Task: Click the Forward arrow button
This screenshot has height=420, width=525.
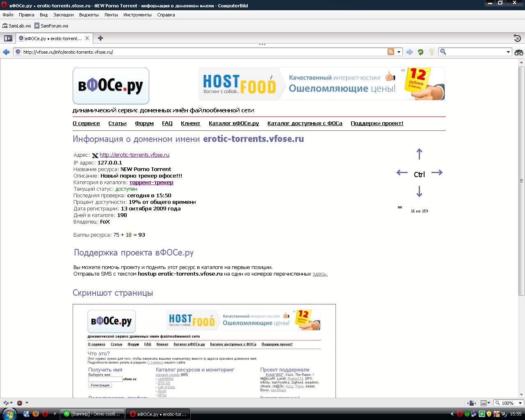Action: (409, 52)
